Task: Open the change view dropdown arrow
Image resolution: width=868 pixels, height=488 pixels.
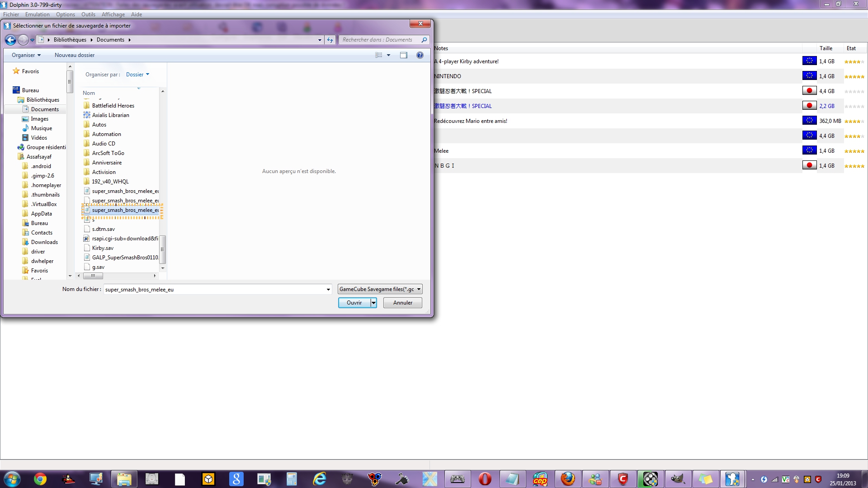Action: click(388, 55)
